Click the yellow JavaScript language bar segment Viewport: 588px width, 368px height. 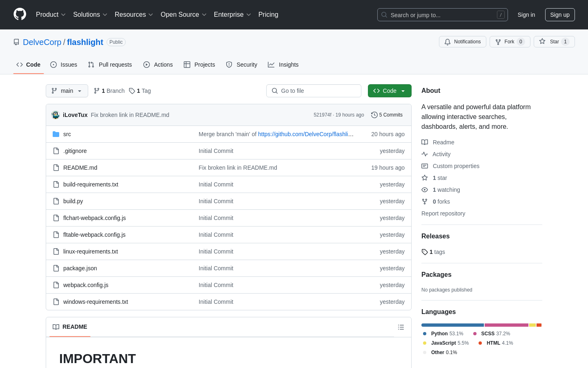(x=532, y=325)
